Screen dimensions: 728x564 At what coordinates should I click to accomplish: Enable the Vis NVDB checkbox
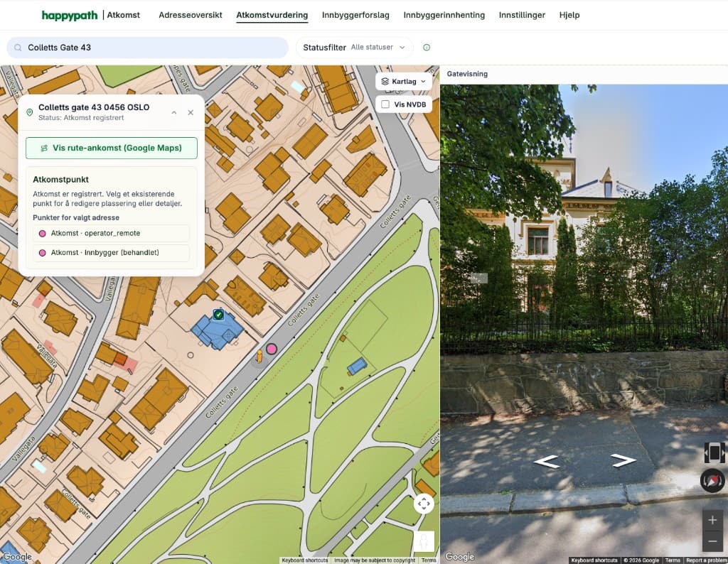(x=385, y=104)
